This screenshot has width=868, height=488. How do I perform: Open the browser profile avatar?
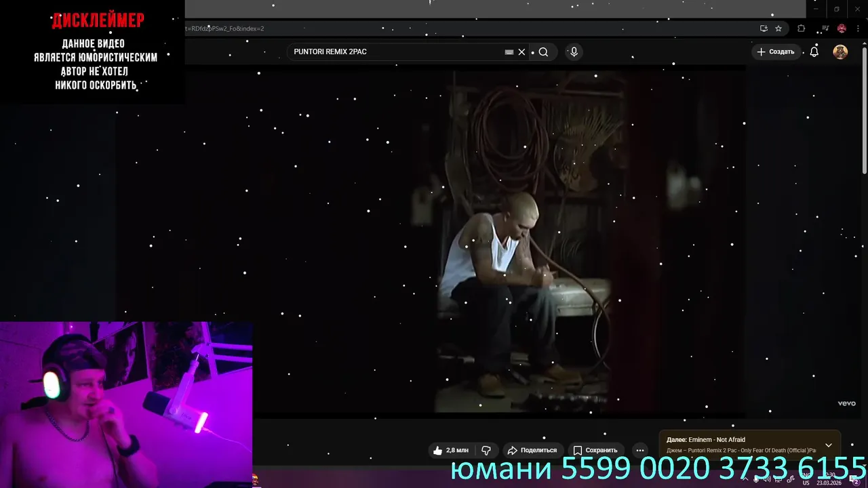pyautogui.click(x=842, y=28)
